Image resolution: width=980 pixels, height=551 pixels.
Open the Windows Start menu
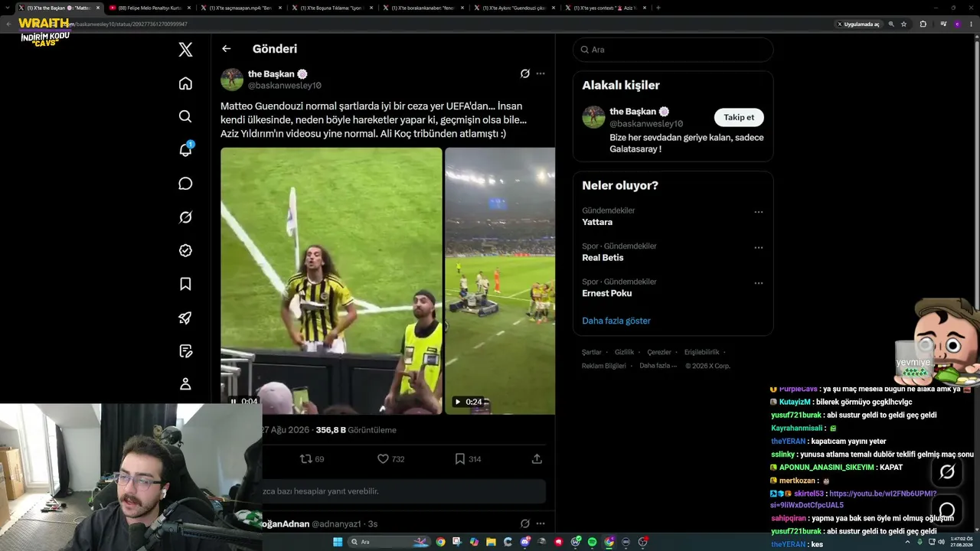point(338,542)
